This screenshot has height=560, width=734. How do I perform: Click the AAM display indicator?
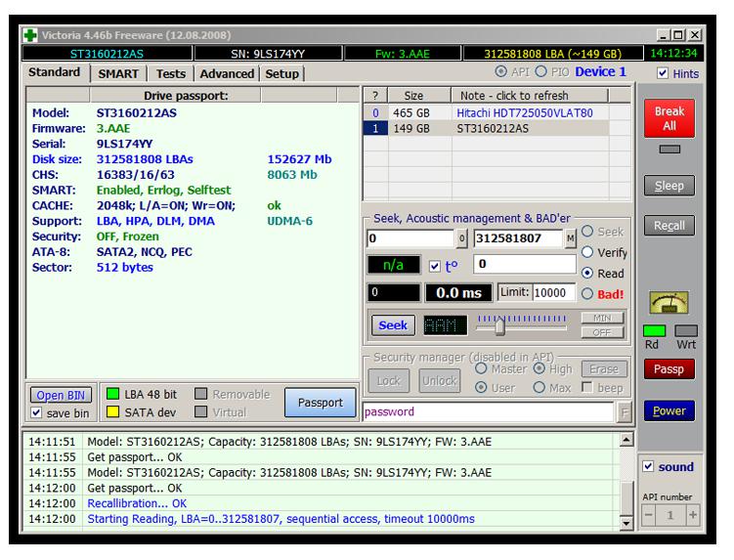[445, 324]
